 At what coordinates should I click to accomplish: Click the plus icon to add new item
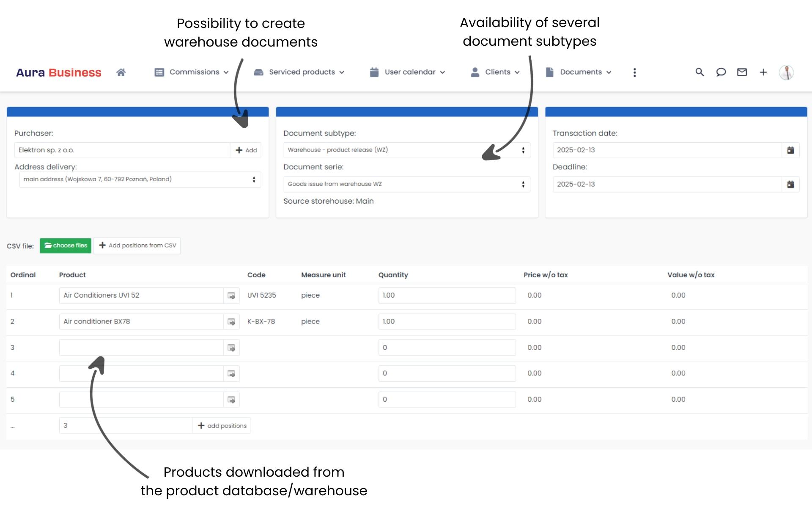763,72
